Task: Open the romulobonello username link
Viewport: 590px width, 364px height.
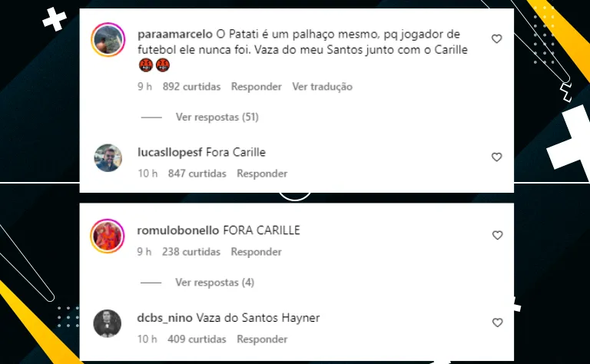Action: tap(178, 230)
